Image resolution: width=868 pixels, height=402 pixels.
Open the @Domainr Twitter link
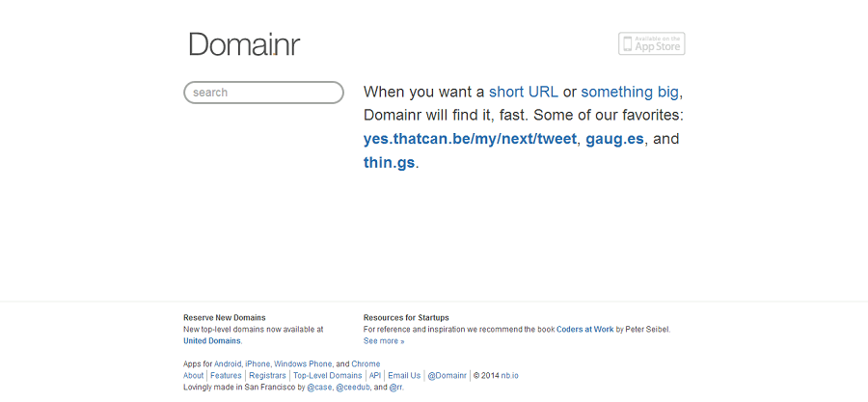(448, 375)
